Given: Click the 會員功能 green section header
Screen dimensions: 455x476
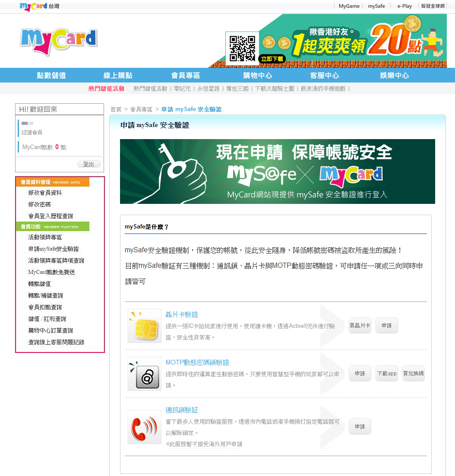Looking at the screenshot, I should coord(53,226).
